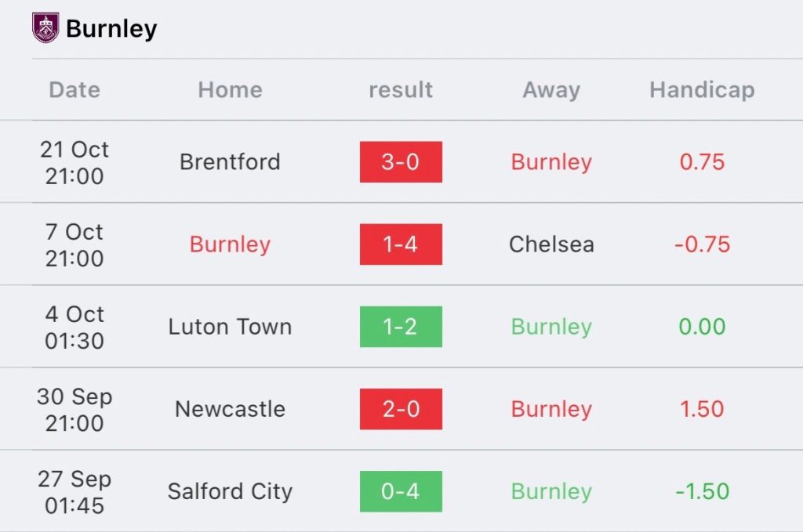Click the -0.75 handicap value

click(x=702, y=244)
